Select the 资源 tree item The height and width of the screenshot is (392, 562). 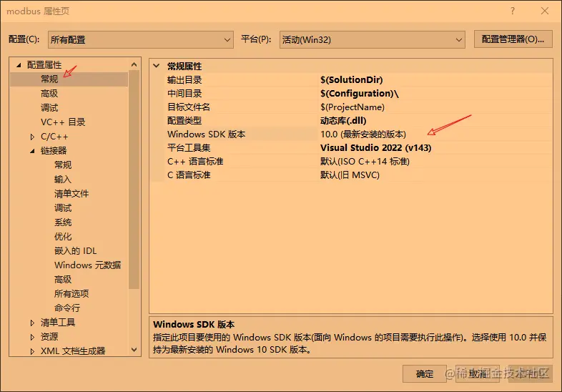click(x=49, y=337)
